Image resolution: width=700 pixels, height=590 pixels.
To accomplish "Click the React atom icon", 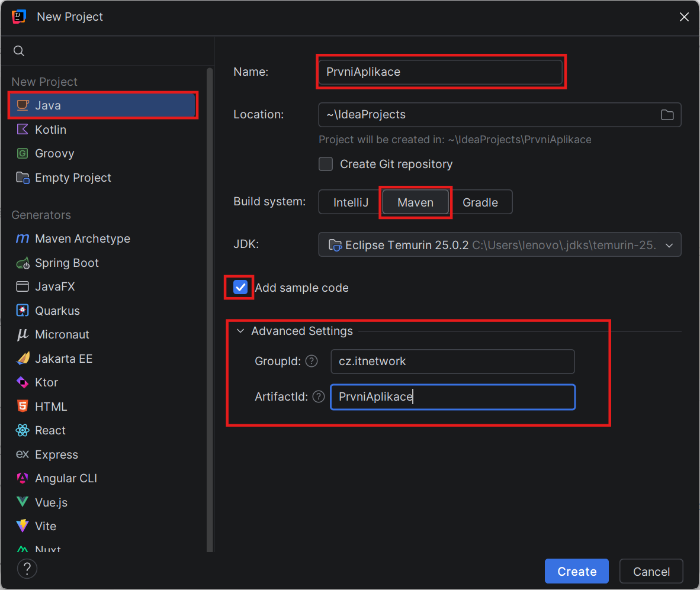I will [23, 430].
